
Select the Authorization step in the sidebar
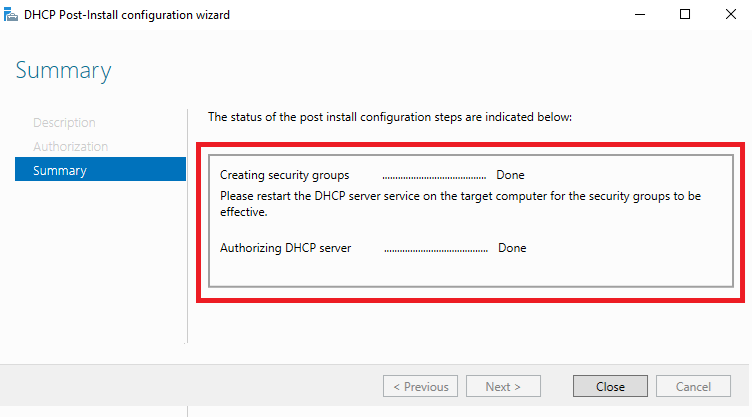click(x=70, y=147)
